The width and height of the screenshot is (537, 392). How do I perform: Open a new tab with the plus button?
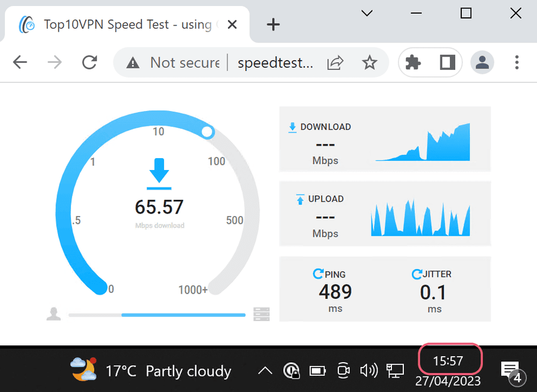click(273, 24)
